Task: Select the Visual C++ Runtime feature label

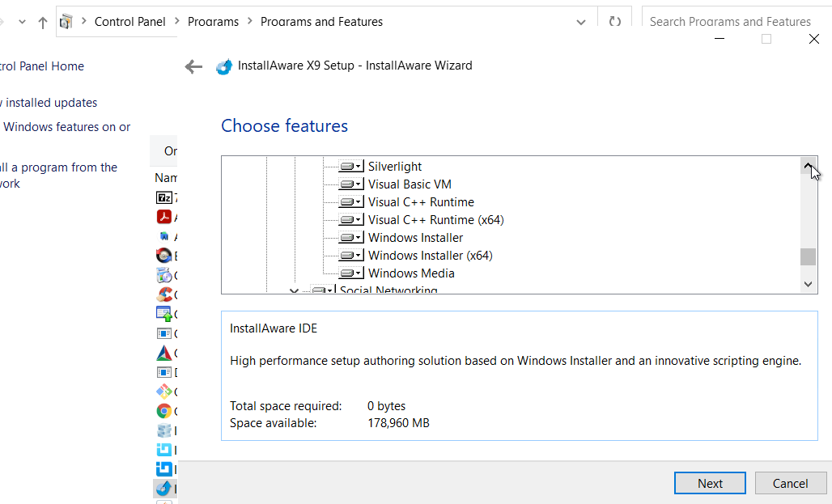Action: 422,202
